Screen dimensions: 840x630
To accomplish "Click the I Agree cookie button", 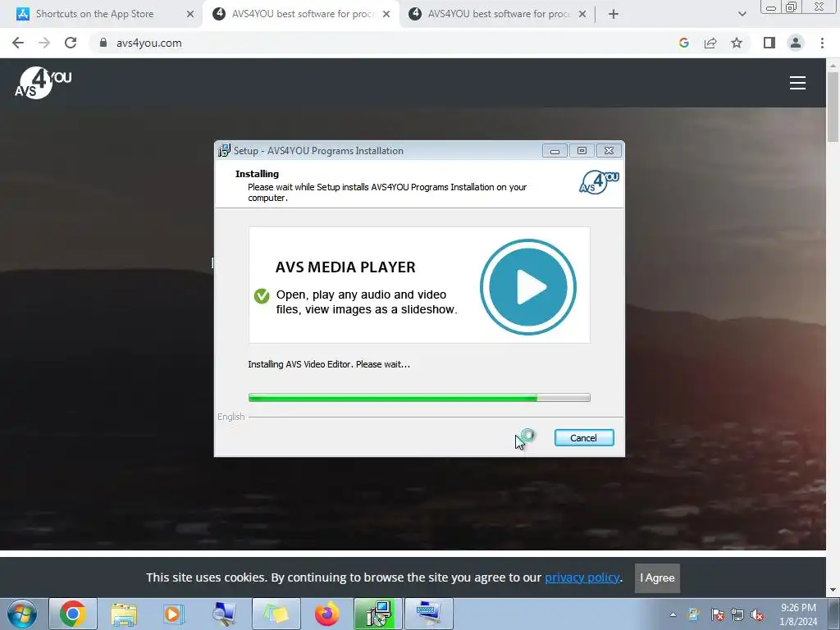I will [657, 577].
